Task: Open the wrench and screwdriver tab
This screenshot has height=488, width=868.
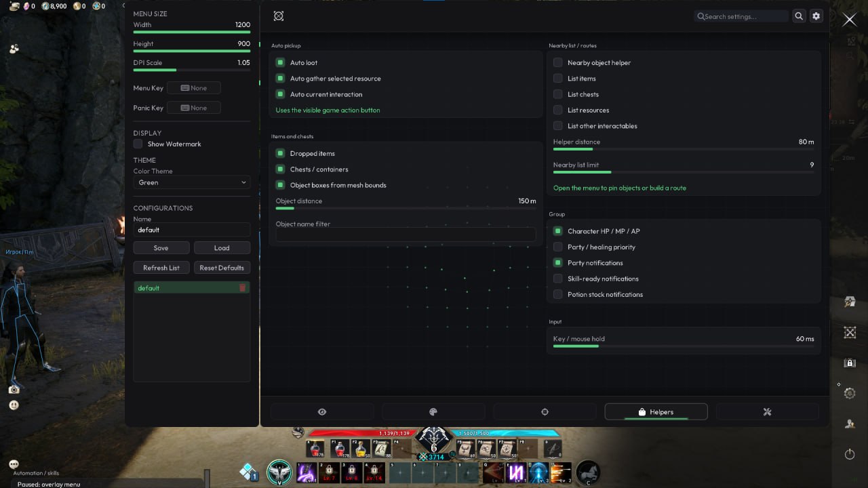Action: (x=768, y=412)
